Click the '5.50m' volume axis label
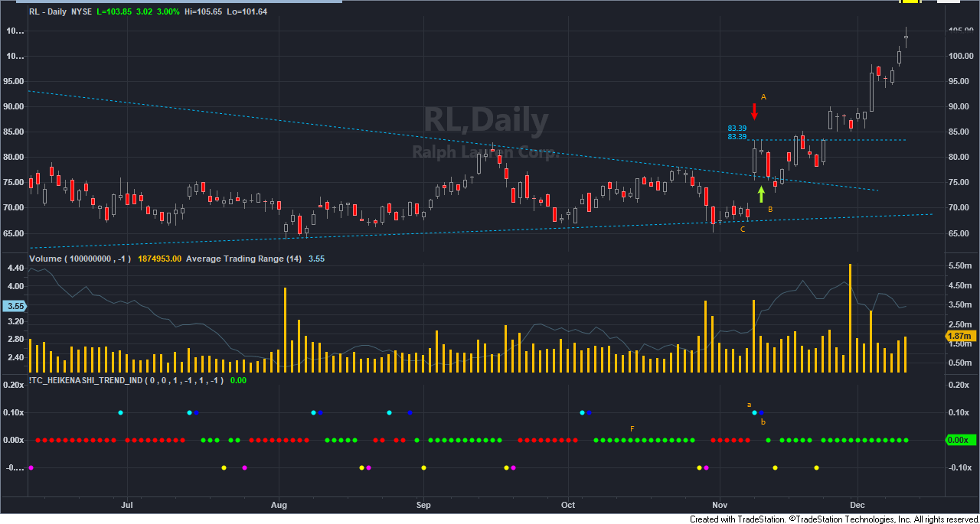This screenshot has height=524, width=980. coord(960,265)
